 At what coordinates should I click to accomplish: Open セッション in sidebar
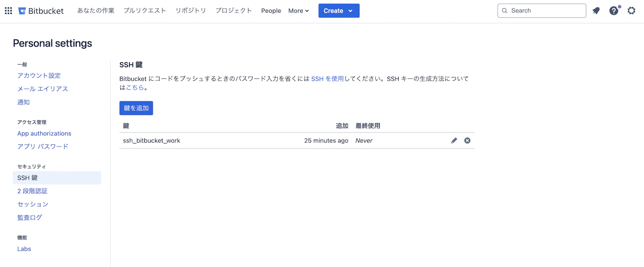tap(33, 204)
